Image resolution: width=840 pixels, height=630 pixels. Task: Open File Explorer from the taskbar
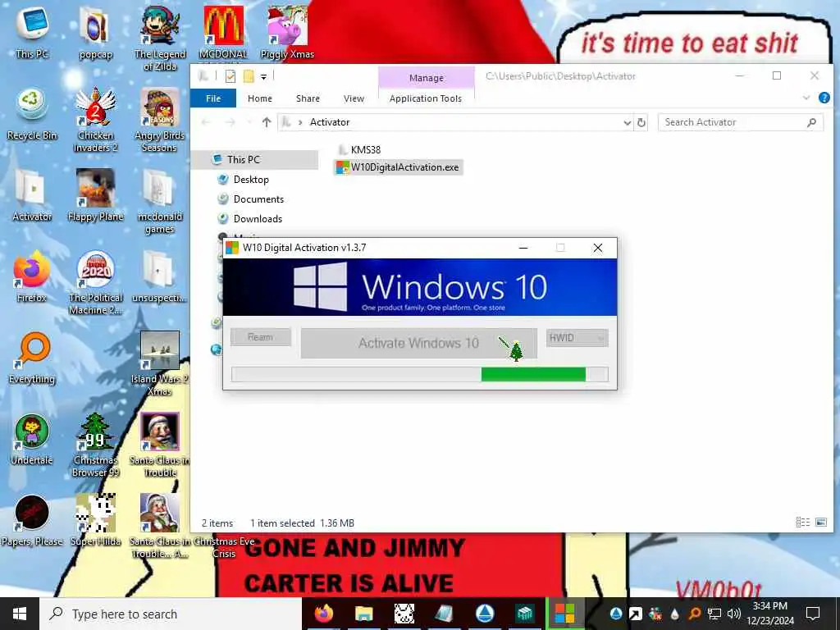click(x=363, y=614)
